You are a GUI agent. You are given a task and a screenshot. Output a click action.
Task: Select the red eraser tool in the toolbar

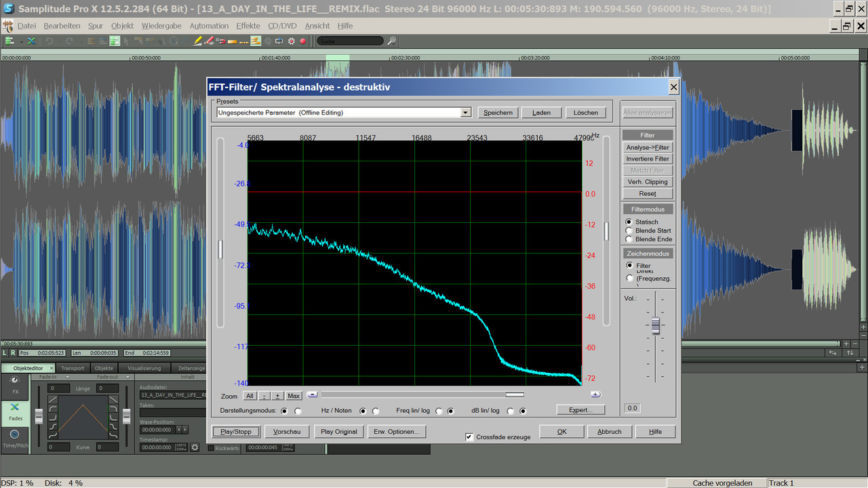210,41
